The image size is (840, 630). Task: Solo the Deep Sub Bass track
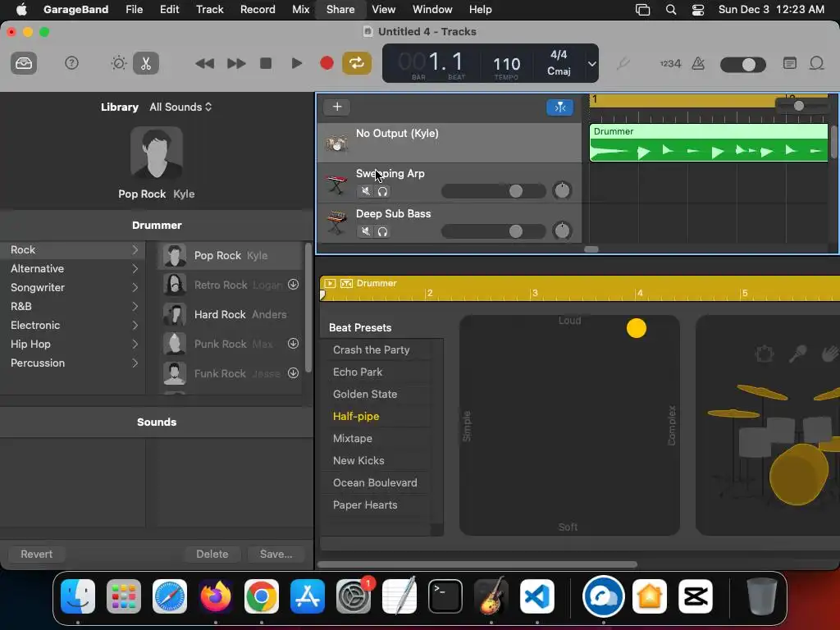[382, 231]
